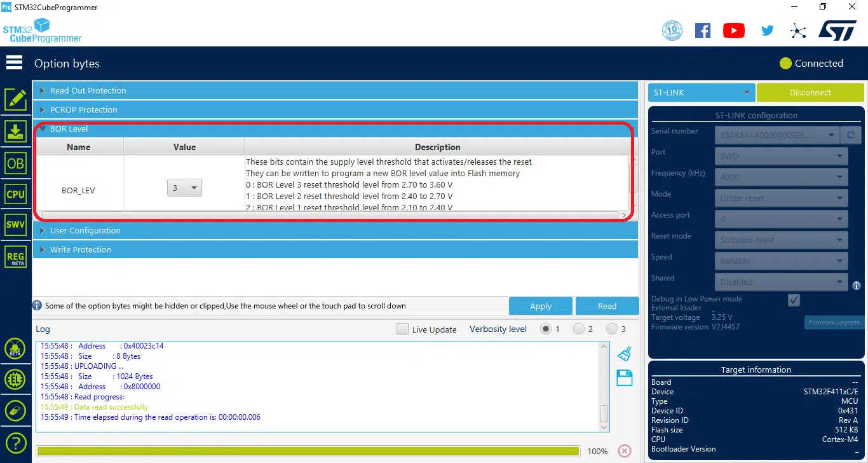Select verbosity level 3
This screenshot has width=868, height=463.
[x=611, y=329]
